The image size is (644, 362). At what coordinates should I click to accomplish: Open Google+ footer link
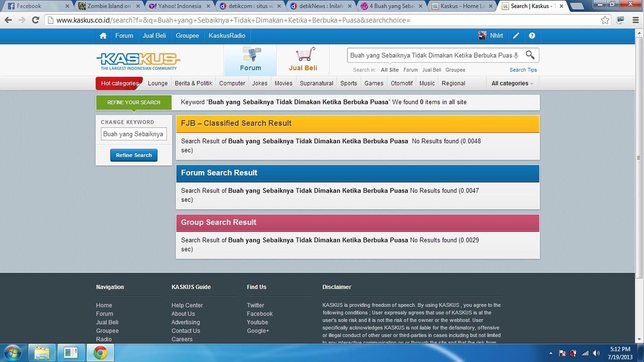tap(258, 331)
